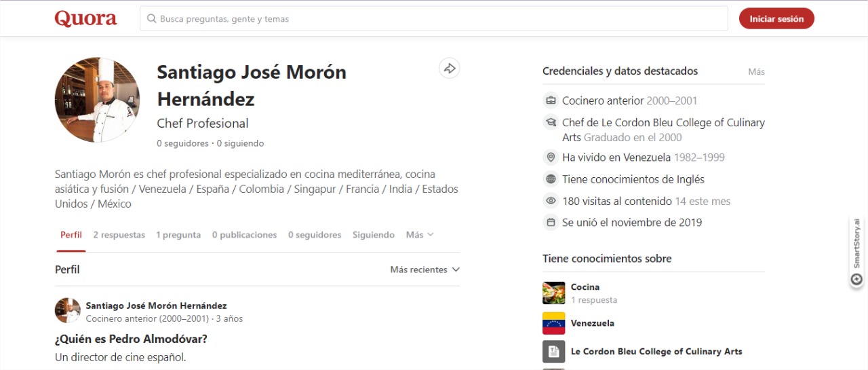This screenshot has width=868, height=370.
Task: Click Tiene conocimientos de Inglés text
Action: coord(633,179)
